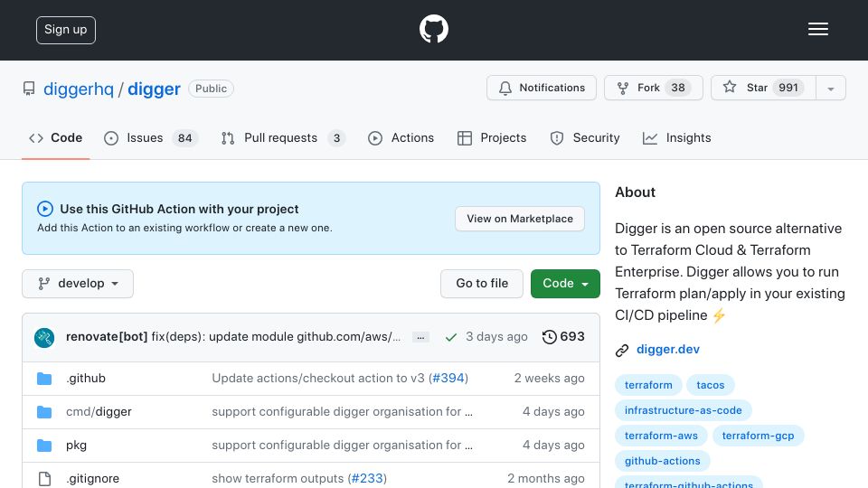
Task: Click the .gitignore file icon
Action: click(44, 479)
